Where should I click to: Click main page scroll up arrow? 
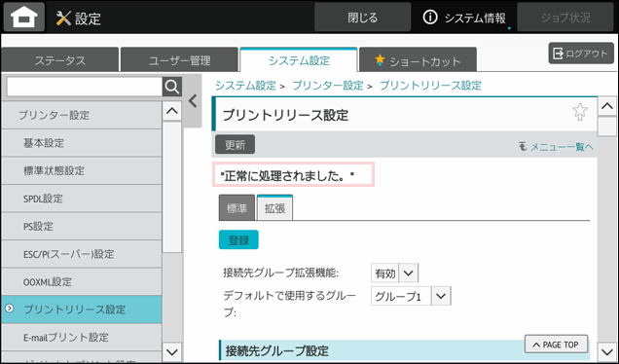coord(606,106)
